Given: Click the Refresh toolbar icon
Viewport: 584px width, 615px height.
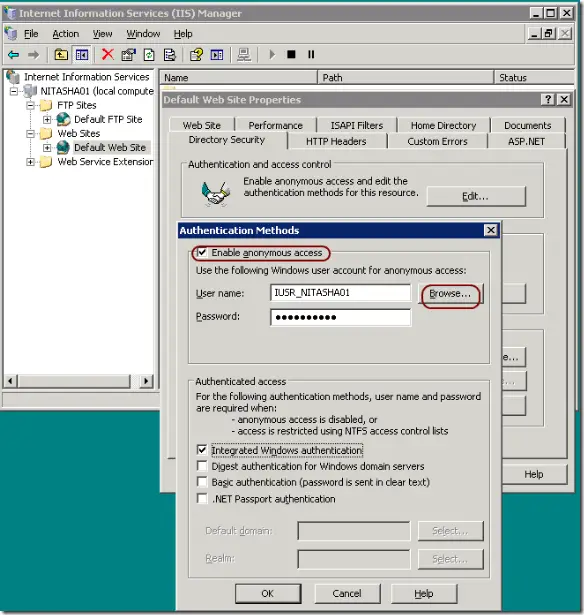Looking at the screenshot, I should 149,55.
